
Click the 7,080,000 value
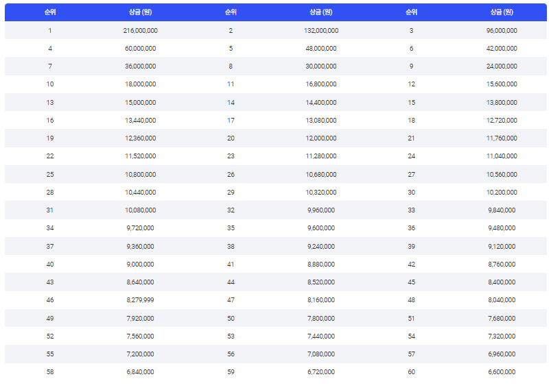click(321, 354)
